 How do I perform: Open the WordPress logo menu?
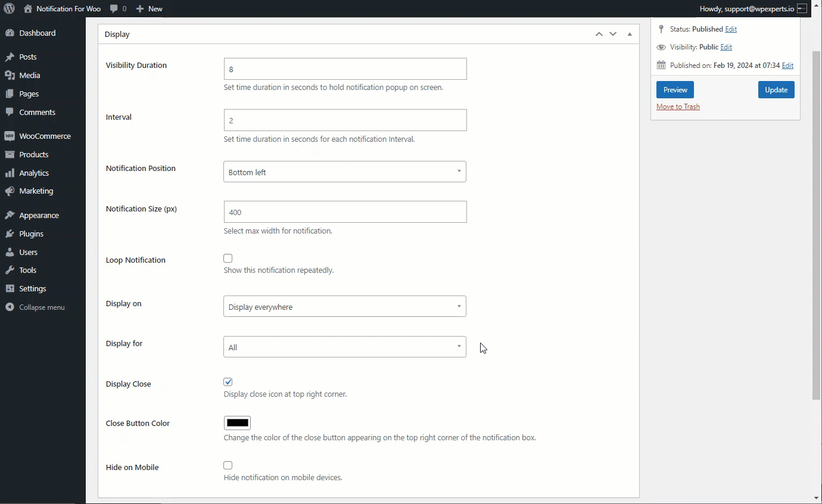tap(9, 8)
